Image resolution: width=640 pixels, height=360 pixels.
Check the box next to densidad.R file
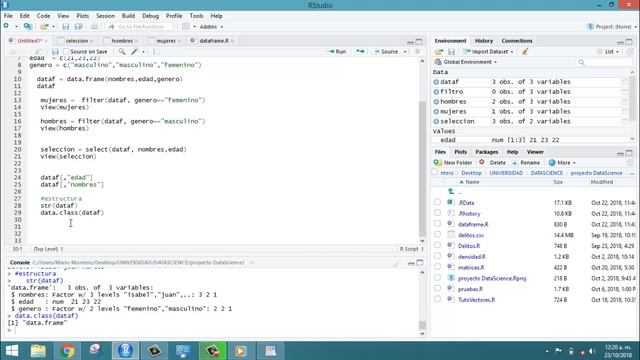coord(437,256)
